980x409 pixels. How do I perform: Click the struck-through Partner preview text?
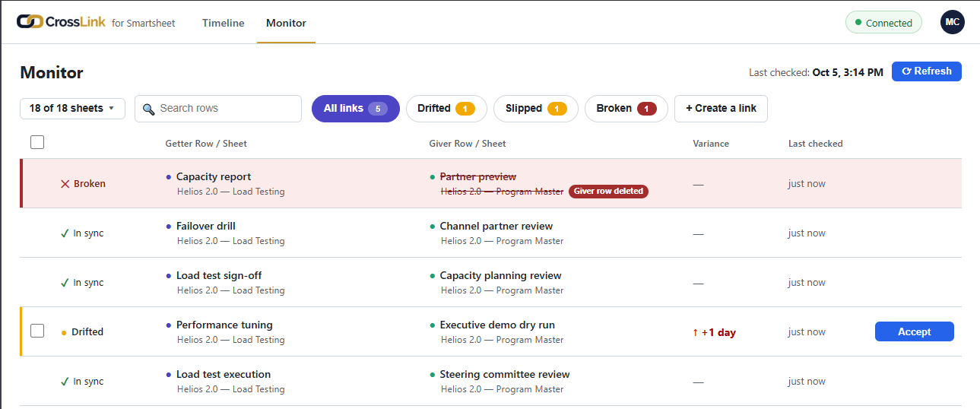click(x=478, y=176)
